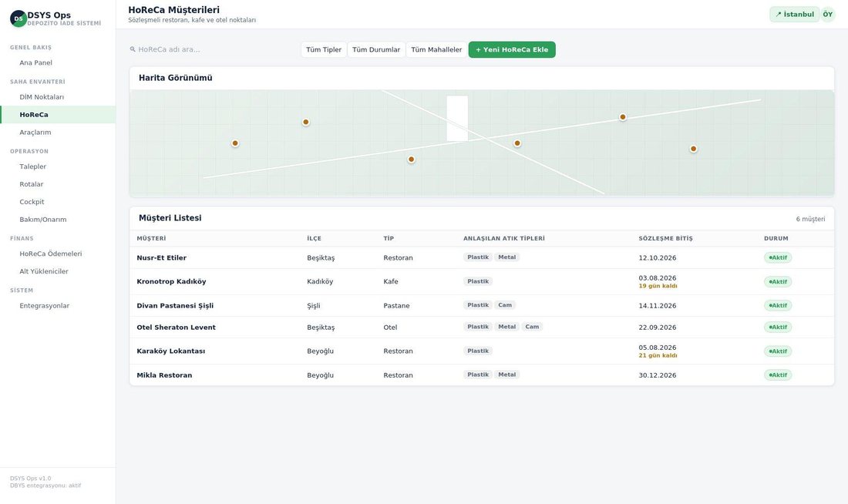The image size is (848, 504).
Task: Click Yeni HoReCa Ekle button
Action: [x=512, y=50]
